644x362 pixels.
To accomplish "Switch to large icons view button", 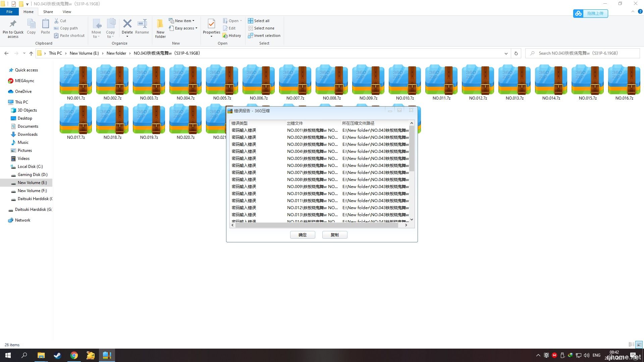I will tap(639, 345).
